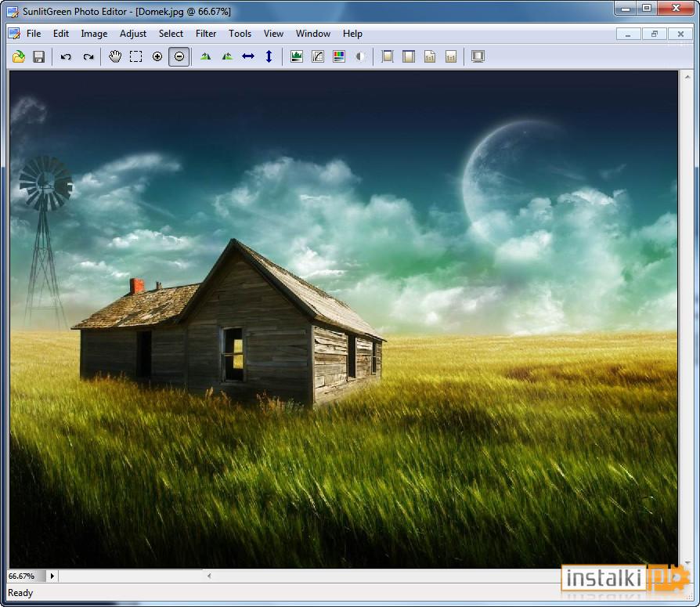Rotate image left using toolbar icon
The width and height of the screenshot is (700, 607).
[x=206, y=56]
